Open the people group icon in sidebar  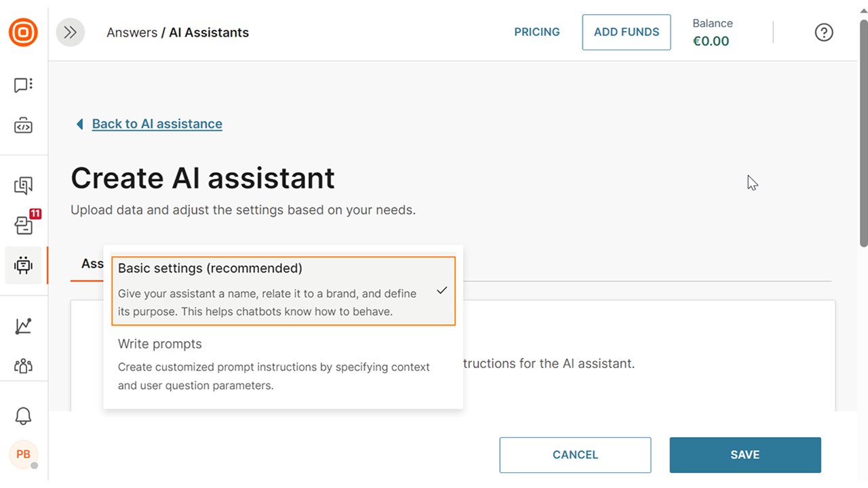pyautogui.click(x=23, y=366)
